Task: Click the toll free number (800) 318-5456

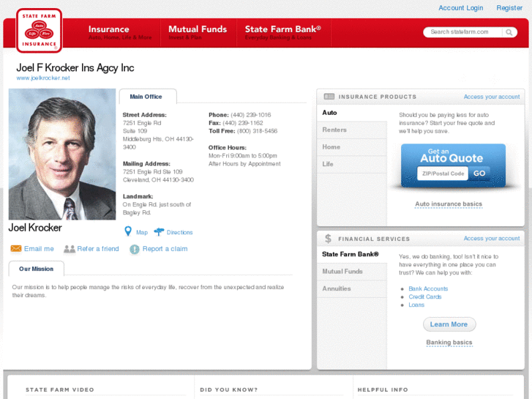Action: click(257, 131)
